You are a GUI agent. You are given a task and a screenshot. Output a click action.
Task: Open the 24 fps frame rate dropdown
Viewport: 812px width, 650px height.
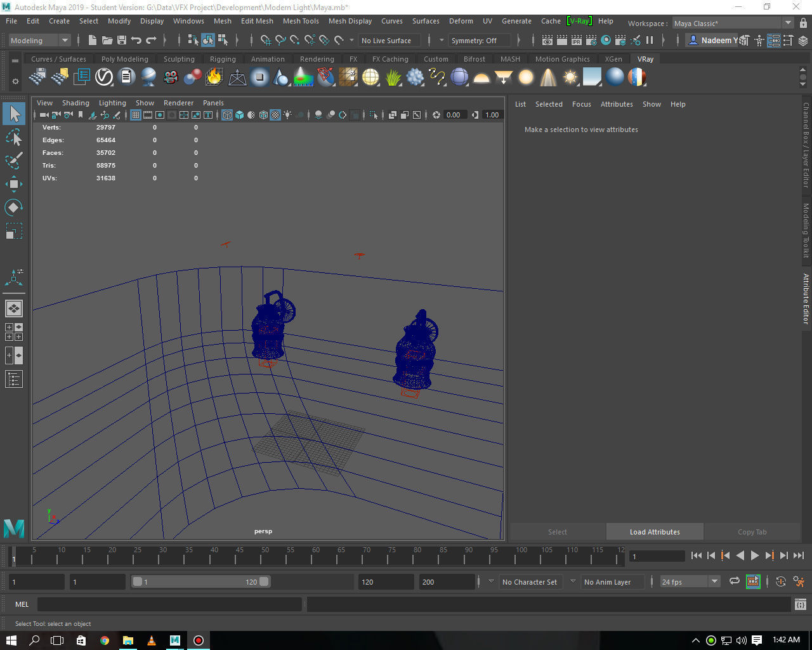(690, 581)
